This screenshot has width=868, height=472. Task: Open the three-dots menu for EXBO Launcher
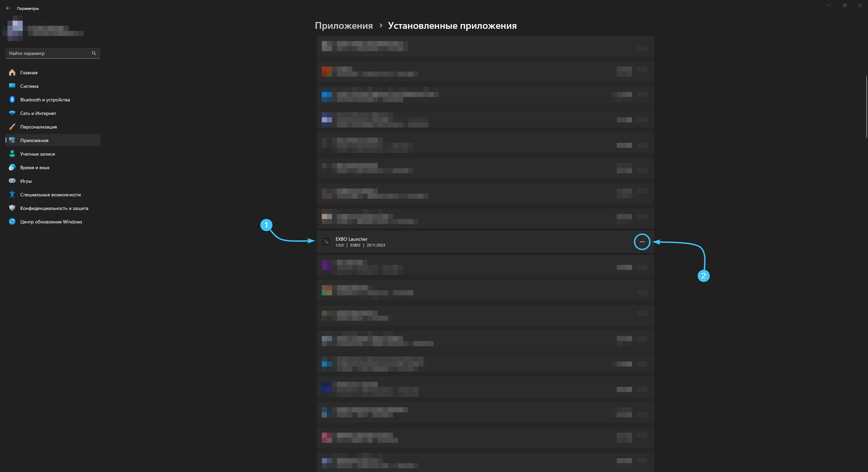pos(642,242)
